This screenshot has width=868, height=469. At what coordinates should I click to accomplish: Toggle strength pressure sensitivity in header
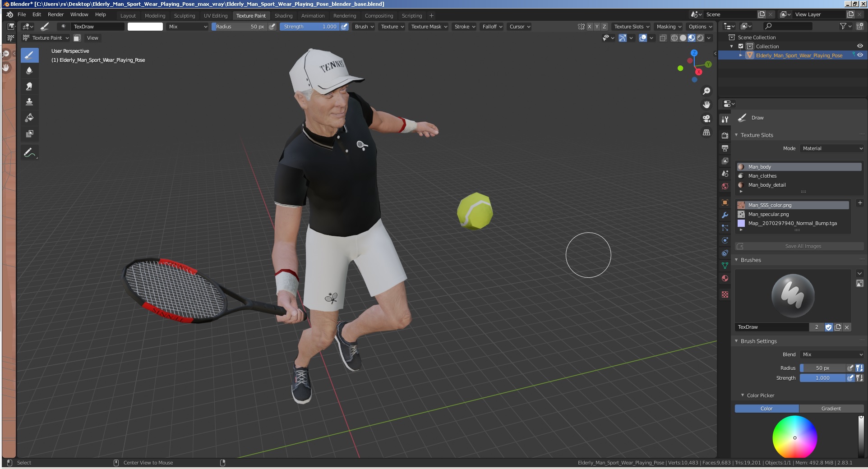344,27
